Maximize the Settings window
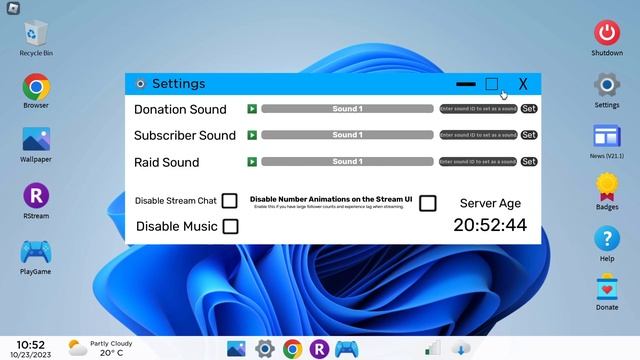This screenshot has height=360, width=640. point(492,84)
